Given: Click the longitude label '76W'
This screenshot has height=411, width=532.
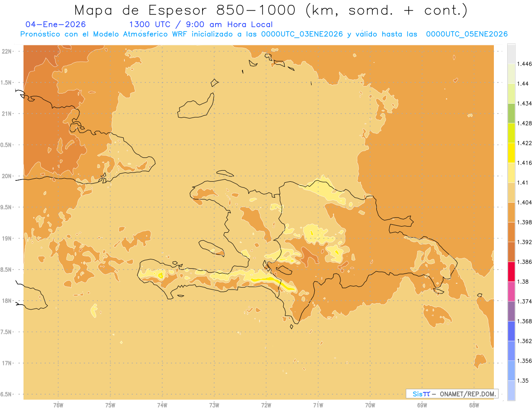Looking at the screenshot, I should point(58,405).
